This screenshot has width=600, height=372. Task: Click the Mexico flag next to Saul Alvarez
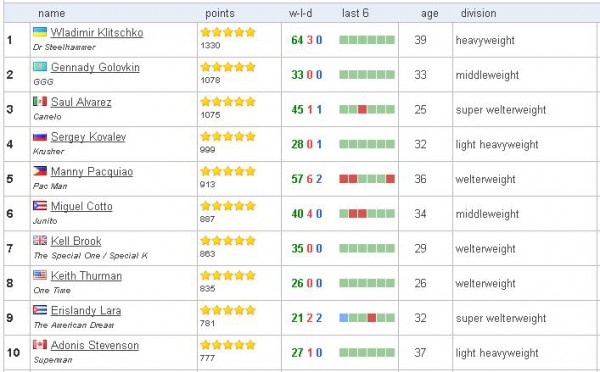tap(40, 101)
